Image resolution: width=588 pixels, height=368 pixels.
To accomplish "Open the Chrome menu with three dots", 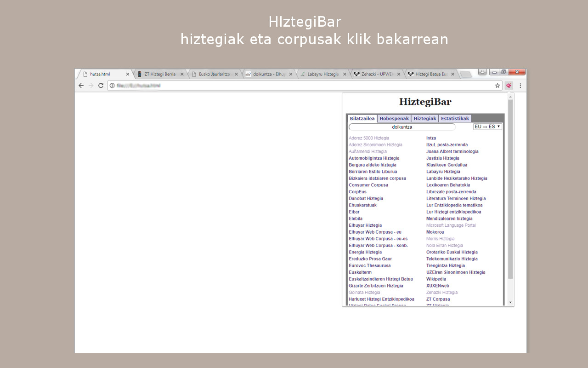I will 520,86.
